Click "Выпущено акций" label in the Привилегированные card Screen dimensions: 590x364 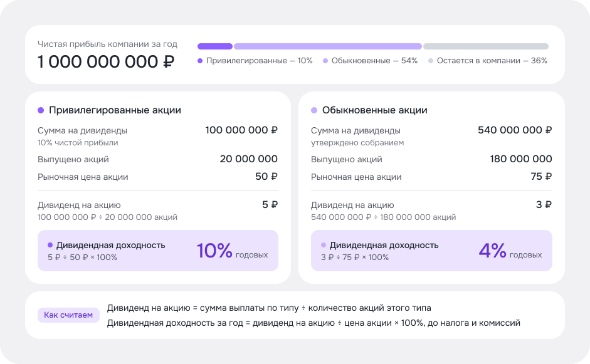(73, 159)
